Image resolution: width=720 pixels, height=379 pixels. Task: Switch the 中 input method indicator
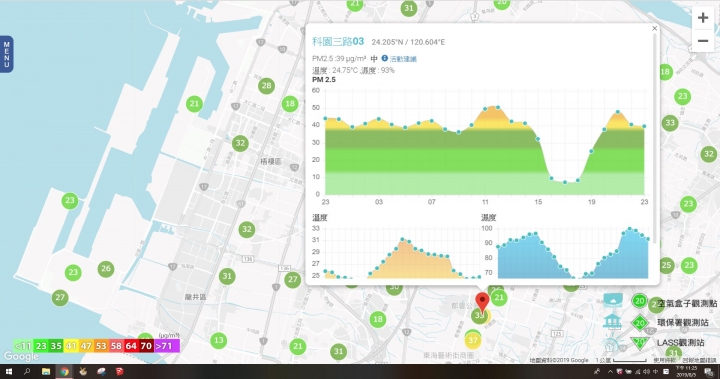(655, 371)
